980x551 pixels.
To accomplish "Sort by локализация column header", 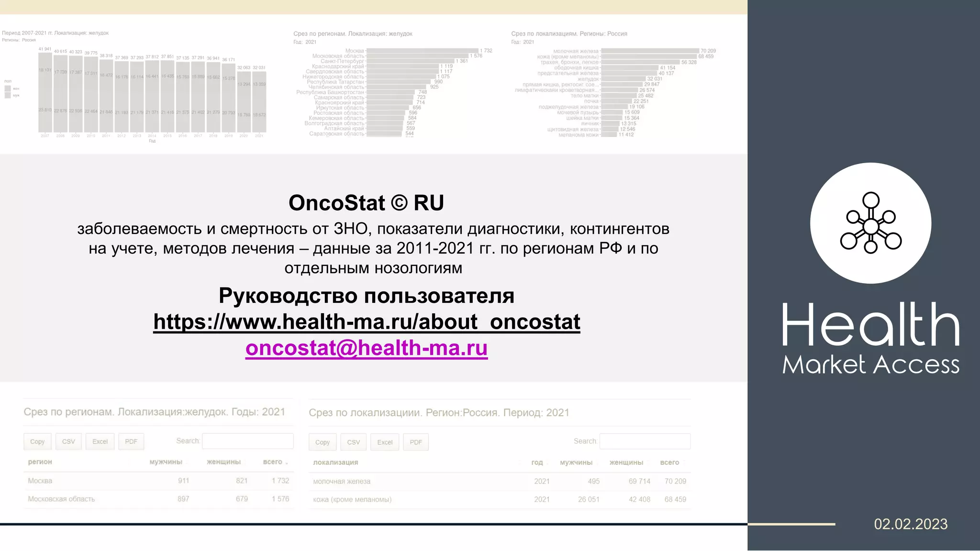I will coord(335,463).
